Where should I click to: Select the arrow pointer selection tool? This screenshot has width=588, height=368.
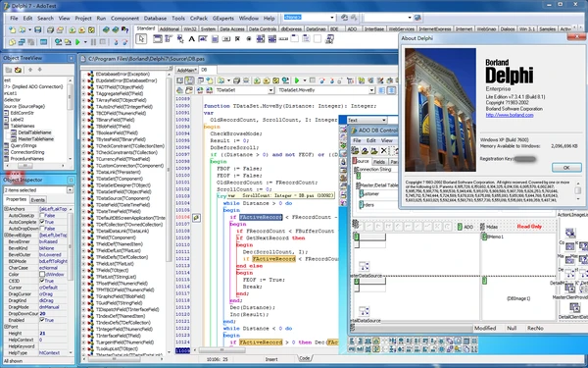141,38
